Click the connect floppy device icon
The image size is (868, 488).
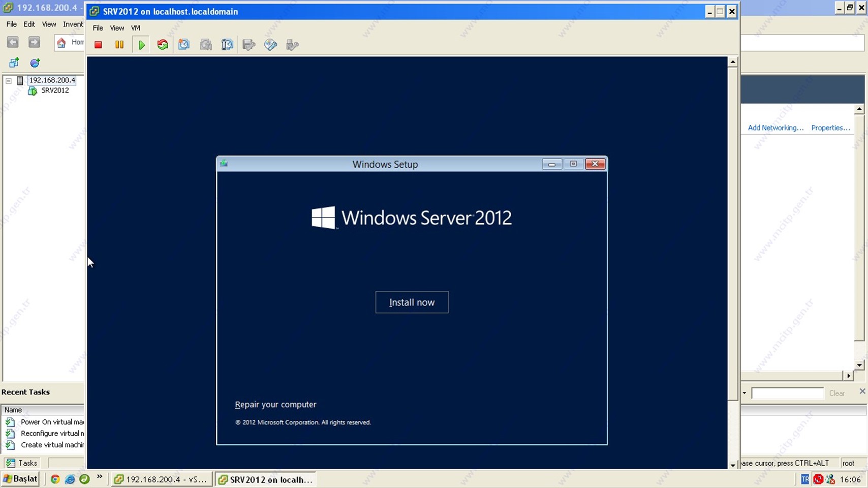[249, 45]
